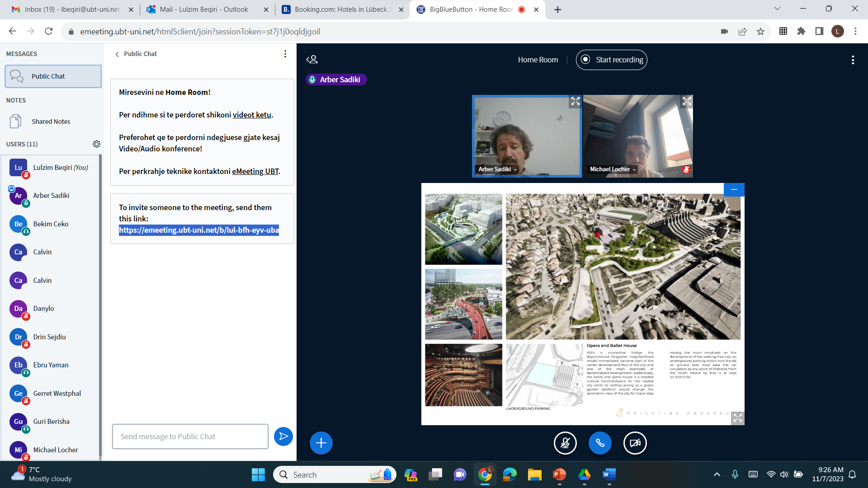Minimize the presentation with the blue button
This screenshot has width=868, height=488.
pyautogui.click(x=734, y=190)
